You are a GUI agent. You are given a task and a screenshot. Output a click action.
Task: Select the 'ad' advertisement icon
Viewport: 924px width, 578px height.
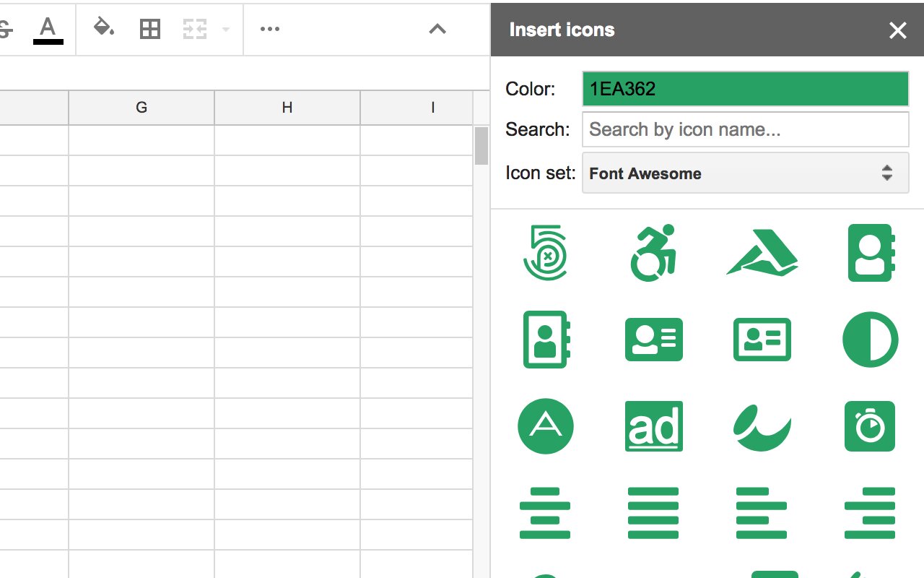coord(653,426)
